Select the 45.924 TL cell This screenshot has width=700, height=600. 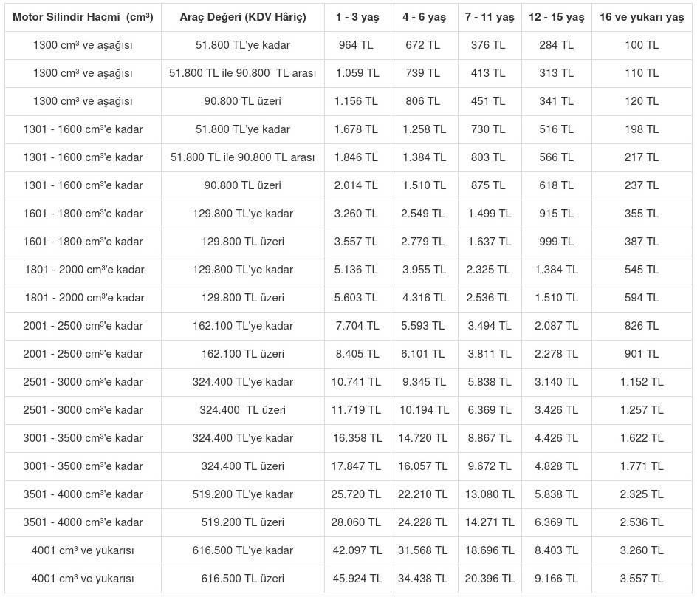(x=357, y=579)
